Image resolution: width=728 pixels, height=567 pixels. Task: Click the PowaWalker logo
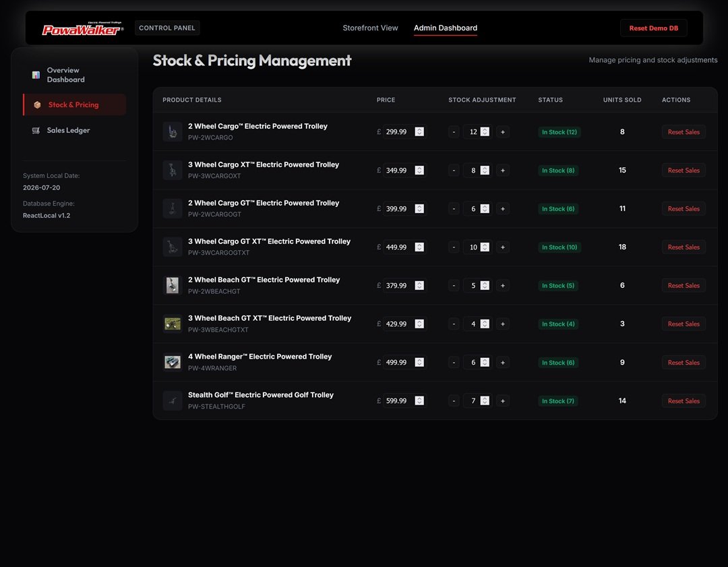pyautogui.click(x=83, y=29)
